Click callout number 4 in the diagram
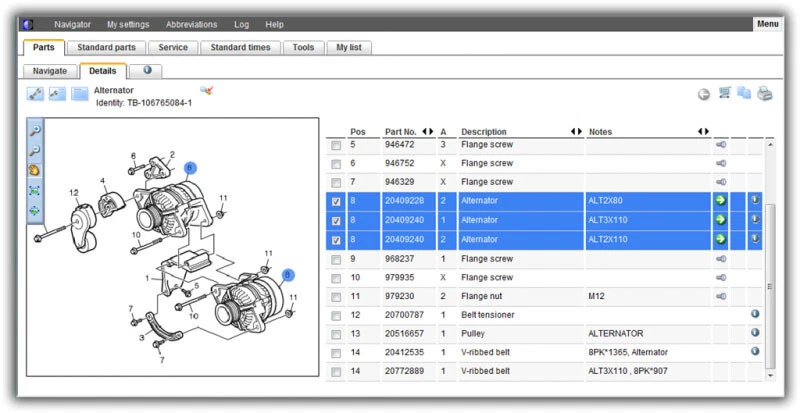The width and height of the screenshot is (800, 413). click(103, 181)
